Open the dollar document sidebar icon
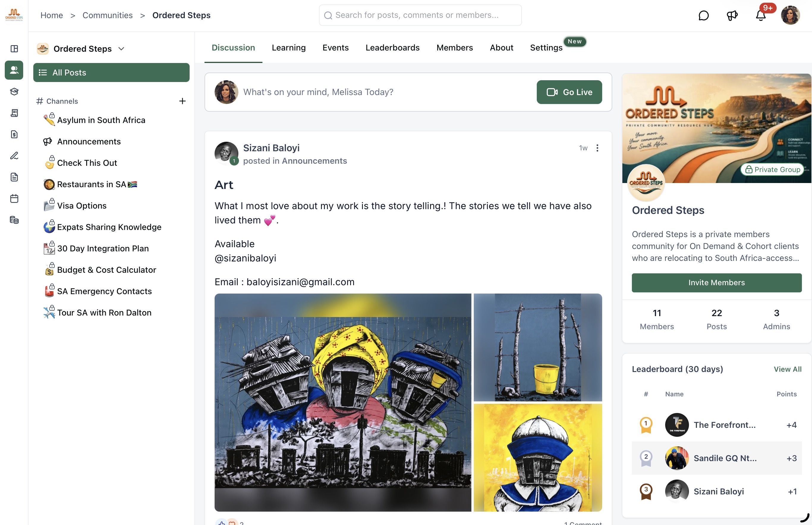Image resolution: width=812 pixels, height=525 pixels. click(x=14, y=134)
